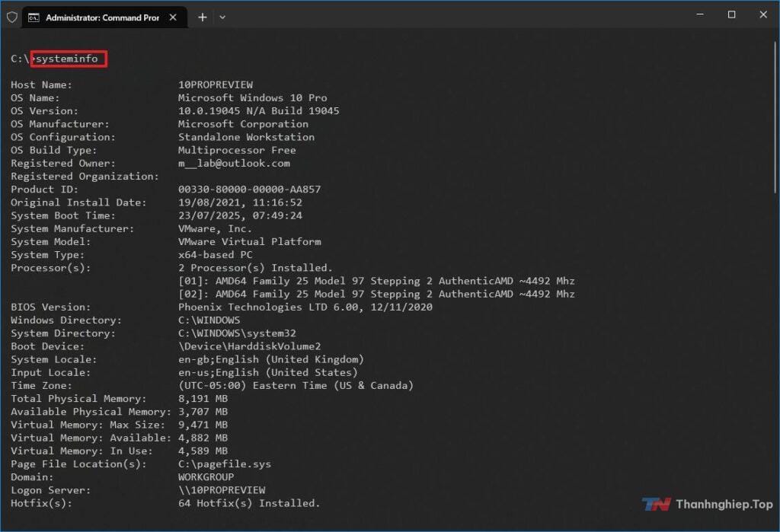Click the page file location C:\pagefile.sys
This screenshot has width=780, height=532.
pos(225,464)
